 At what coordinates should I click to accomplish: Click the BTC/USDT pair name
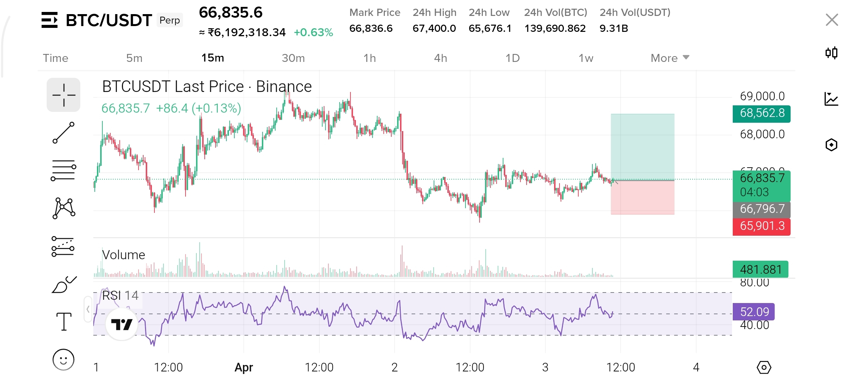pyautogui.click(x=109, y=20)
